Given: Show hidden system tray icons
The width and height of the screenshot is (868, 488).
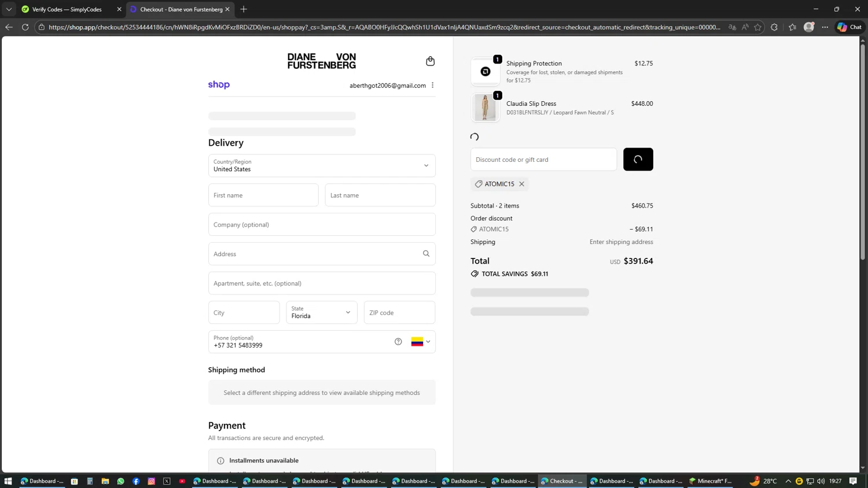Looking at the screenshot, I should pos(788,481).
